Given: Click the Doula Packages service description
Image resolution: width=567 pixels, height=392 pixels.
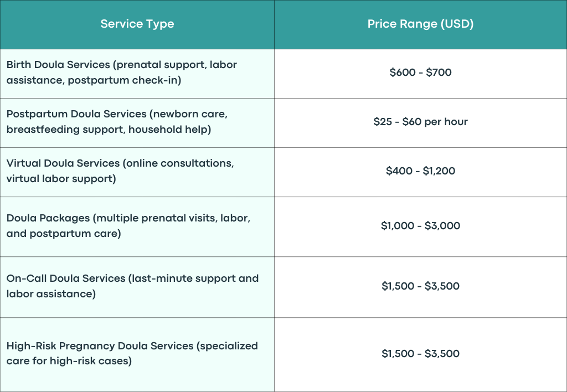Looking at the screenshot, I should pyautogui.click(x=128, y=226).
